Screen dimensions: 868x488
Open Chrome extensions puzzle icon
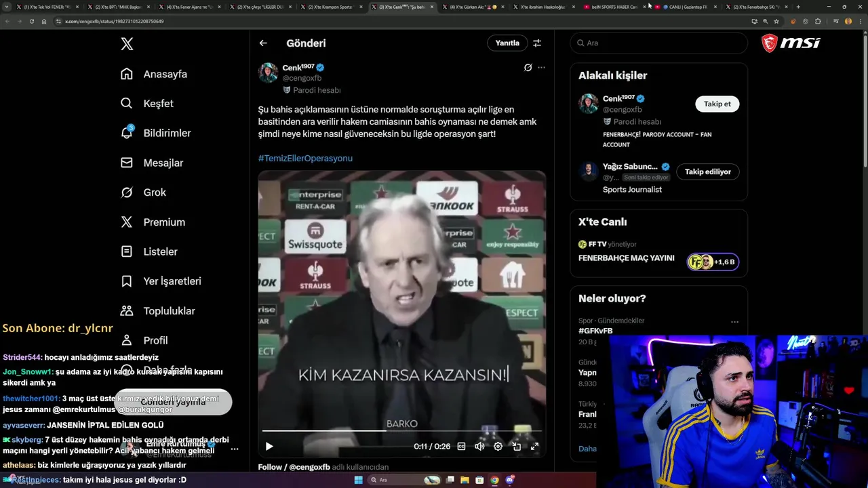[818, 21]
